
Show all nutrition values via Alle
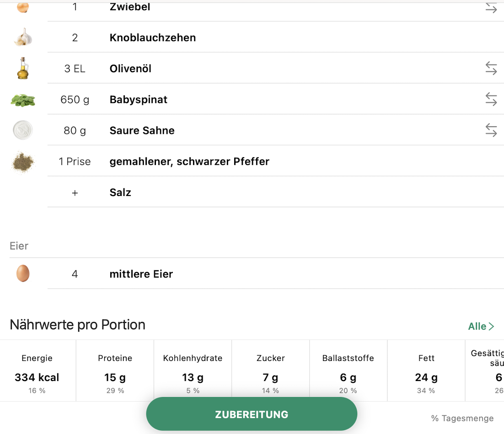tap(477, 326)
